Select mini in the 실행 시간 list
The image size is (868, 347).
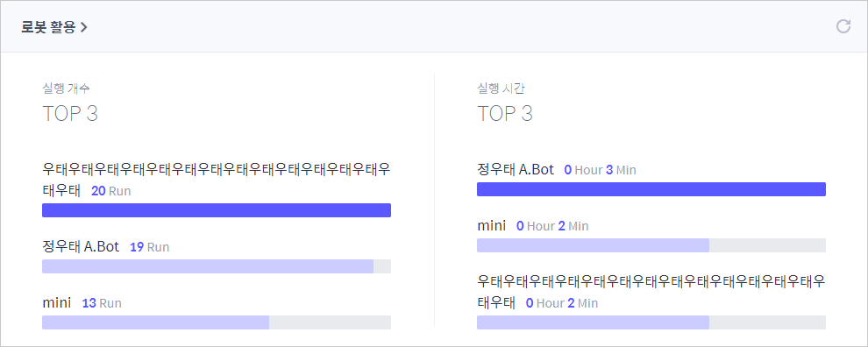492,225
